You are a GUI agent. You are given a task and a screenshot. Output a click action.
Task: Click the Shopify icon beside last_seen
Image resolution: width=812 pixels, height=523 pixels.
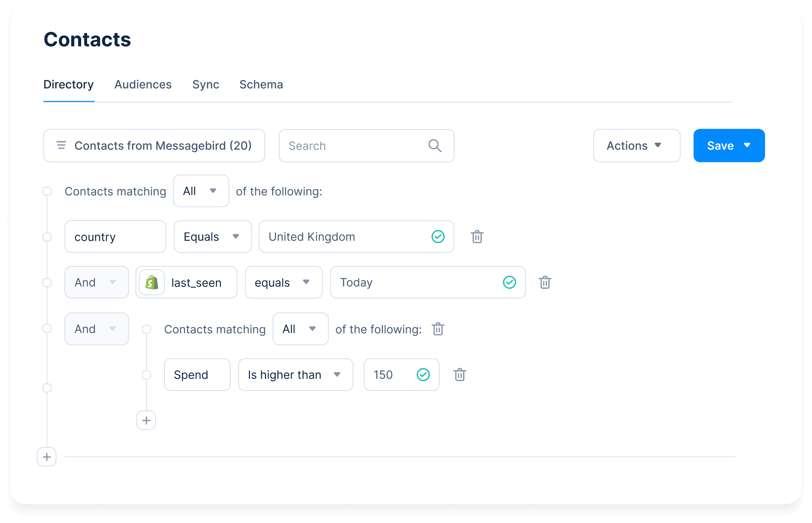[x=152, y=283]
